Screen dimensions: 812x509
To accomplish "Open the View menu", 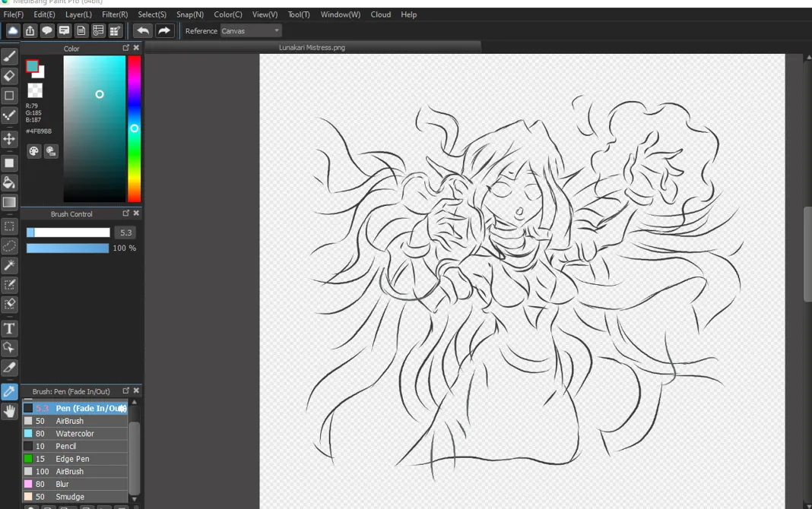I will click(265, 14).
